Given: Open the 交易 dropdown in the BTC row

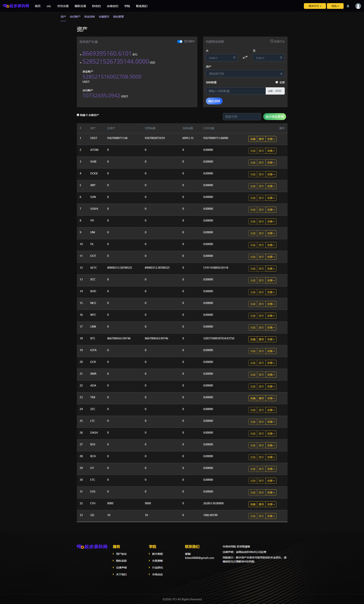Looking at the screenshot, I should 271,339.
